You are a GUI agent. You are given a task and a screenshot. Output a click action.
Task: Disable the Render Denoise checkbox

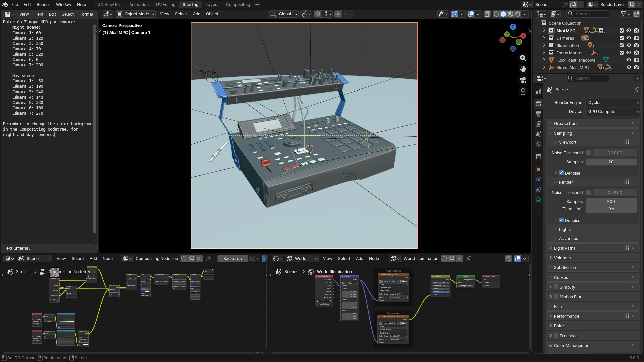pos(561,220)
